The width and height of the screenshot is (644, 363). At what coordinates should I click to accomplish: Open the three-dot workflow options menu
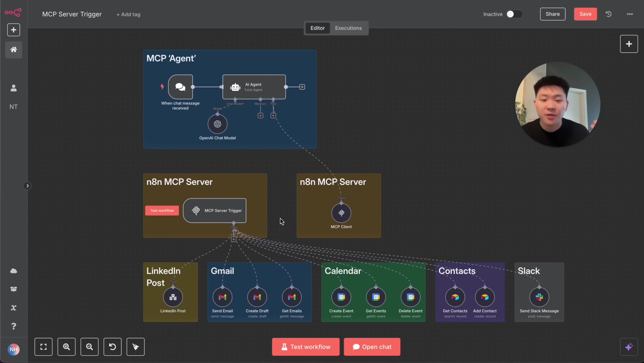tap(630, 14)
